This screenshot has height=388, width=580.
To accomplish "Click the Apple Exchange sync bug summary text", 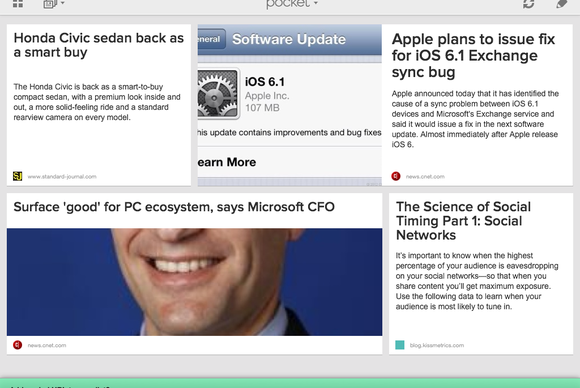I will 475,119.
